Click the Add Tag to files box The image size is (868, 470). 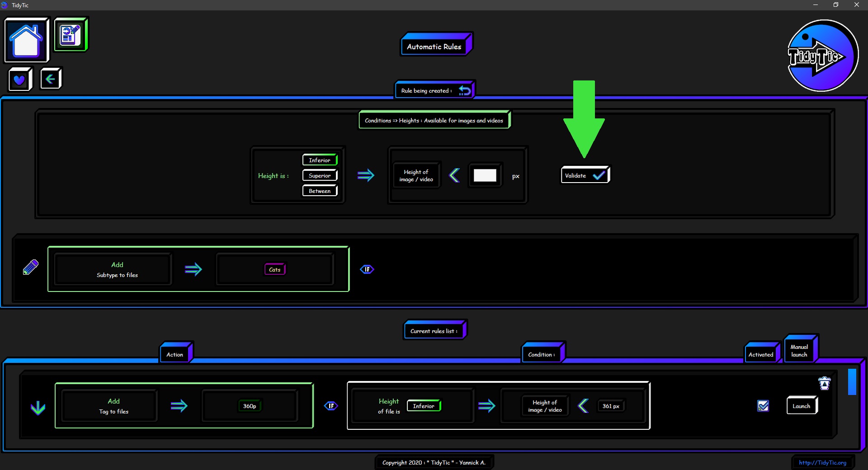tap(110, 406)
